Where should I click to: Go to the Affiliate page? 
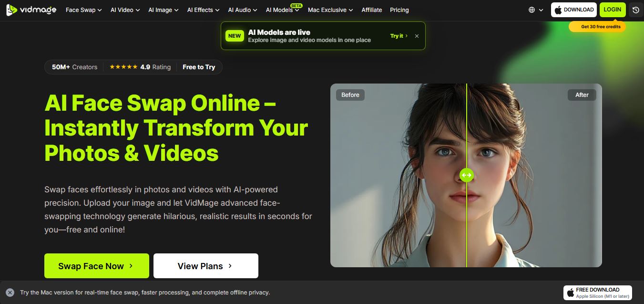(x=372, y=10)
